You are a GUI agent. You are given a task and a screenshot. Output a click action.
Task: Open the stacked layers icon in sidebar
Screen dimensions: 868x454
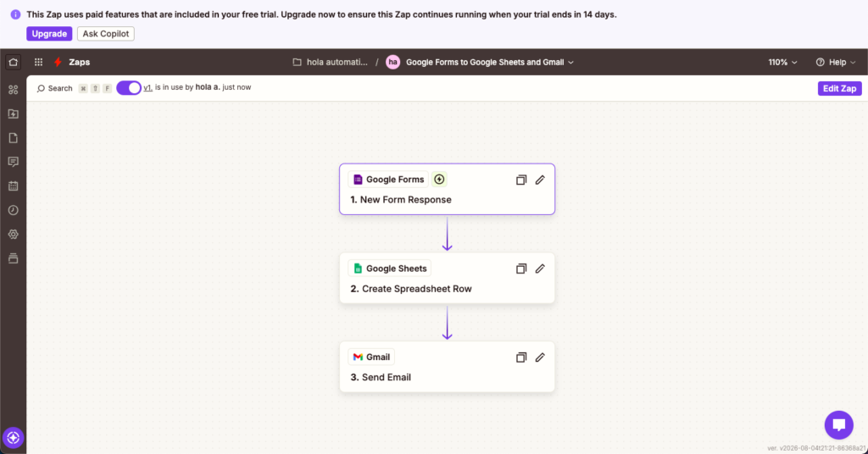pyautogui.click(x=14, y=258)
